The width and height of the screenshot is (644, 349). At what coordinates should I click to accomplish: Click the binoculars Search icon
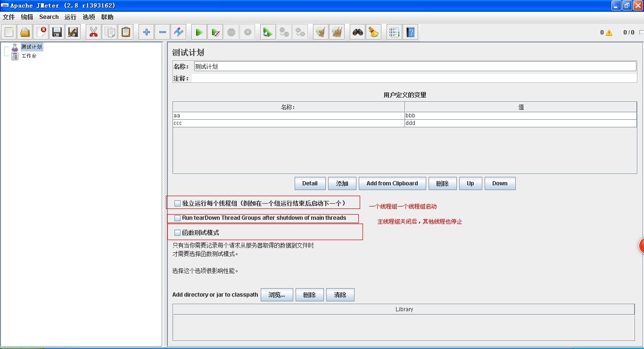[358, 32]
